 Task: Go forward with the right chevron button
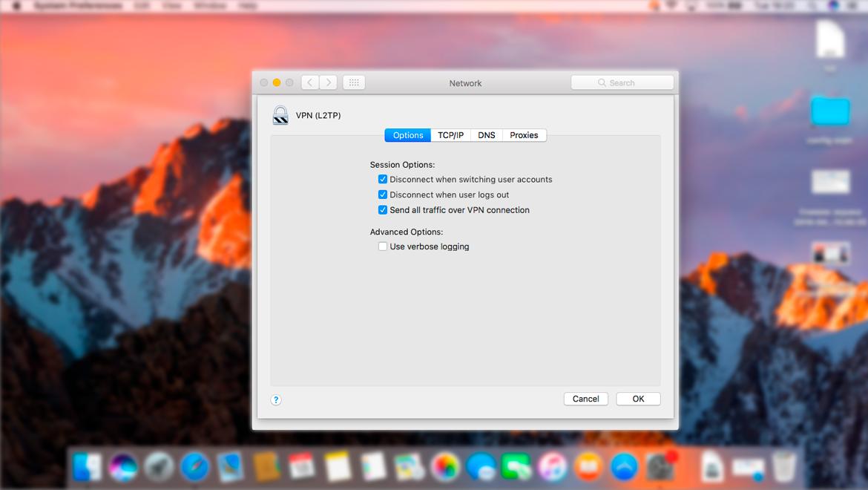click(328, 82)
